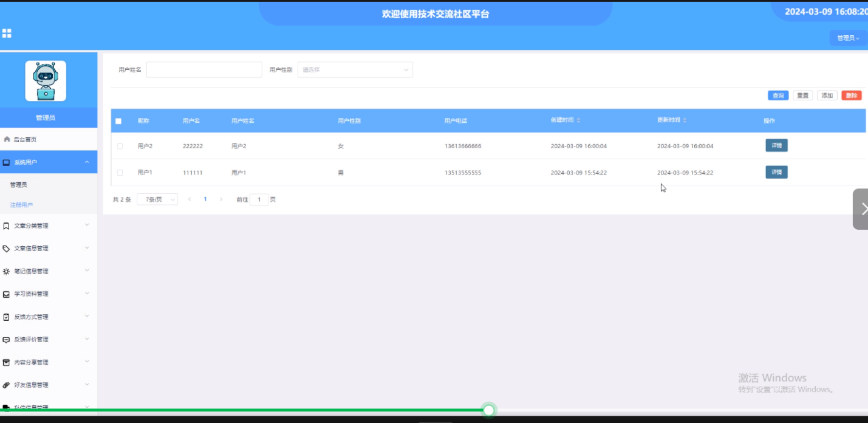The width and height of the screenshot is (868, 423).
Task: Sort by 更新时间 using sort arrows
Action: click(685, 120)
